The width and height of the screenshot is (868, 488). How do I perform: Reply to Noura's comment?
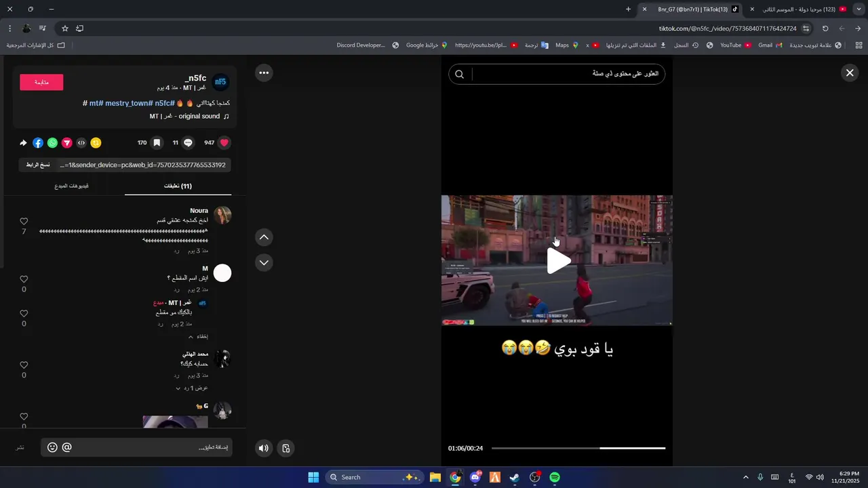tap(176, 251)
